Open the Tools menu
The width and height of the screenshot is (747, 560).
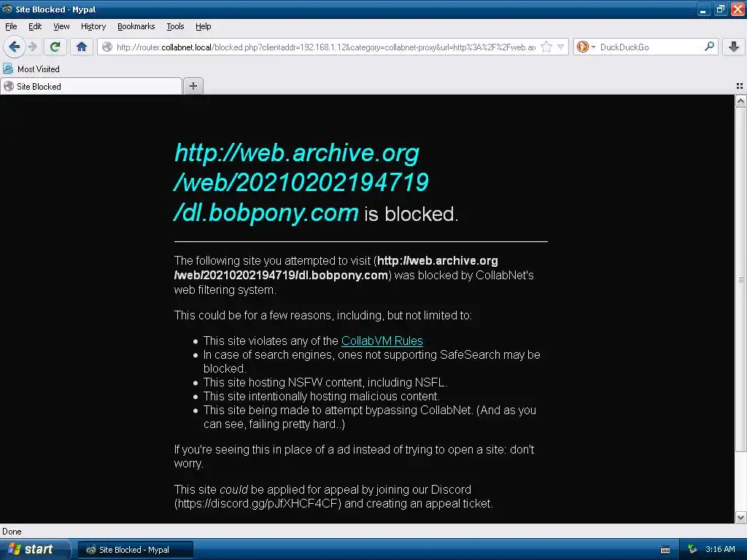click(x=175, y=26)
